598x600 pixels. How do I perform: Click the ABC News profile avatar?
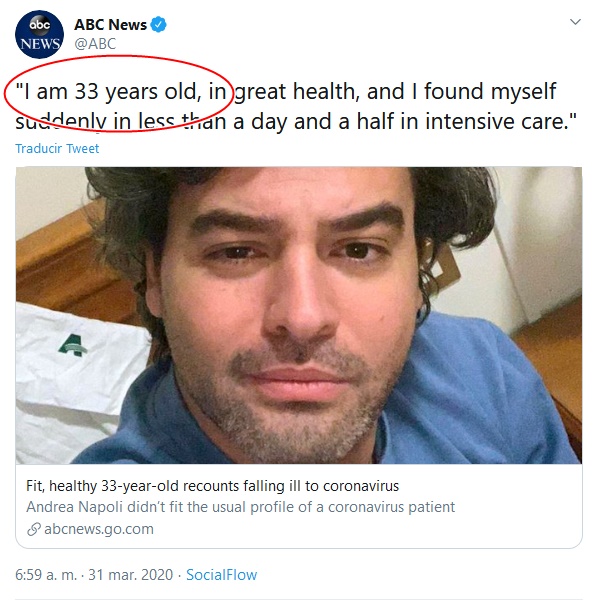click(x=39, y=34)
